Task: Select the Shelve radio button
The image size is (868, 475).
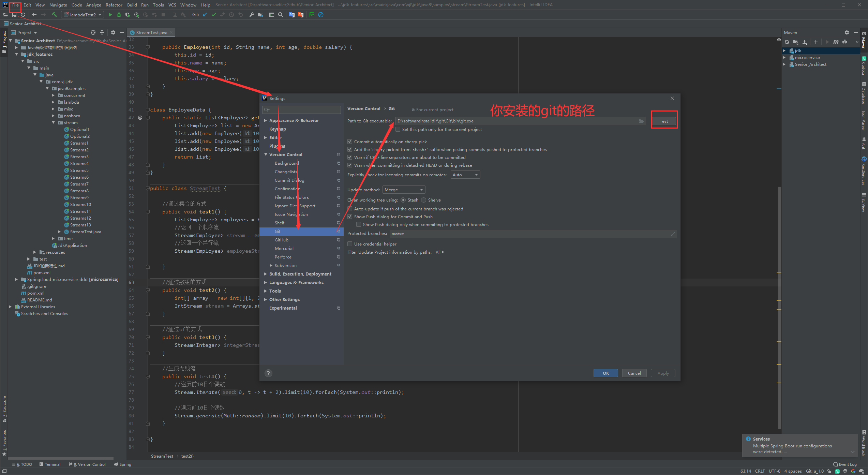Action: point(424,200)
